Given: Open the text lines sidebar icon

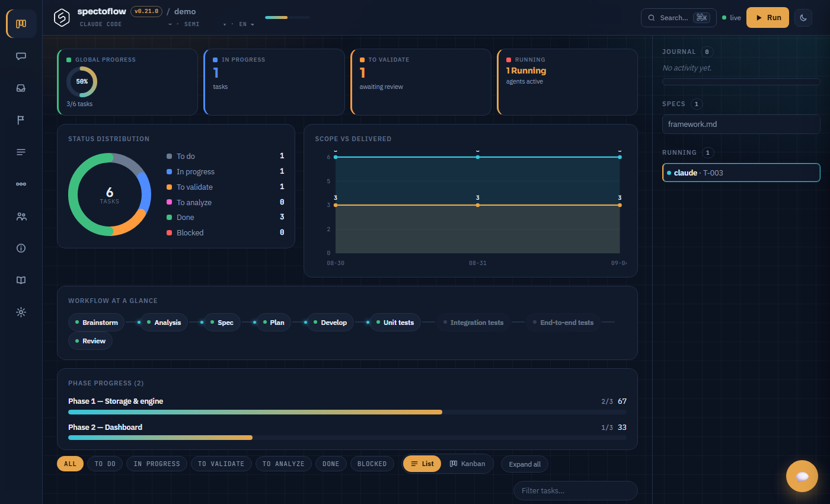Looking at the screenshot, I should coord(21,152).
